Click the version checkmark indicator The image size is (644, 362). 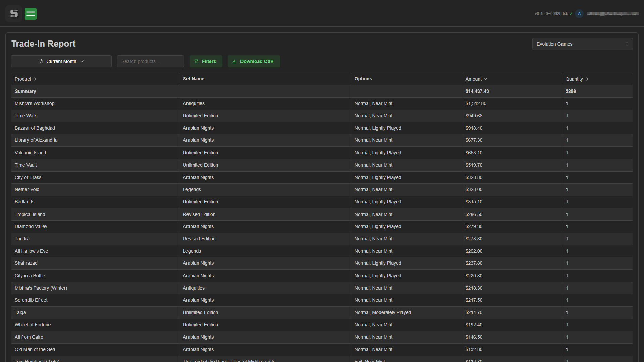[x=571, y=14]
